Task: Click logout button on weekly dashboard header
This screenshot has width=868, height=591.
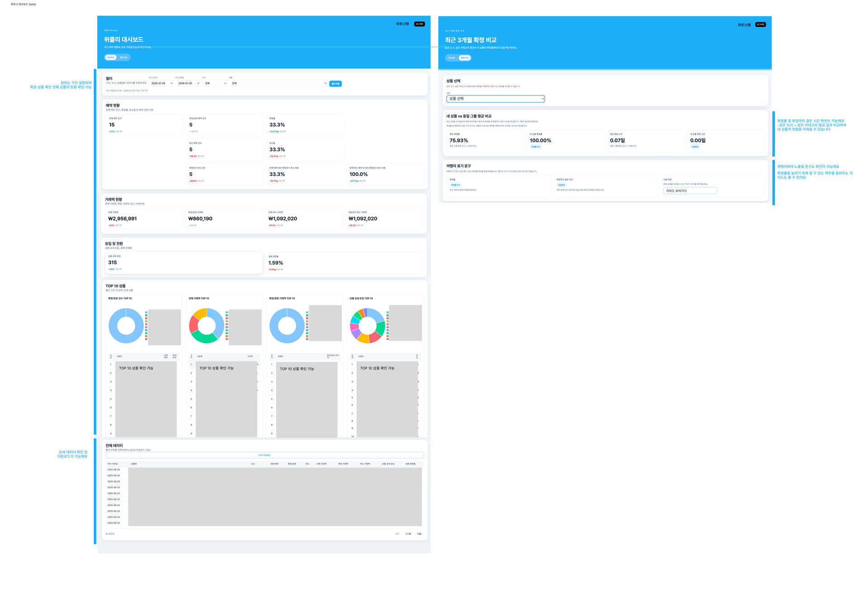Action: pos(420,24)
